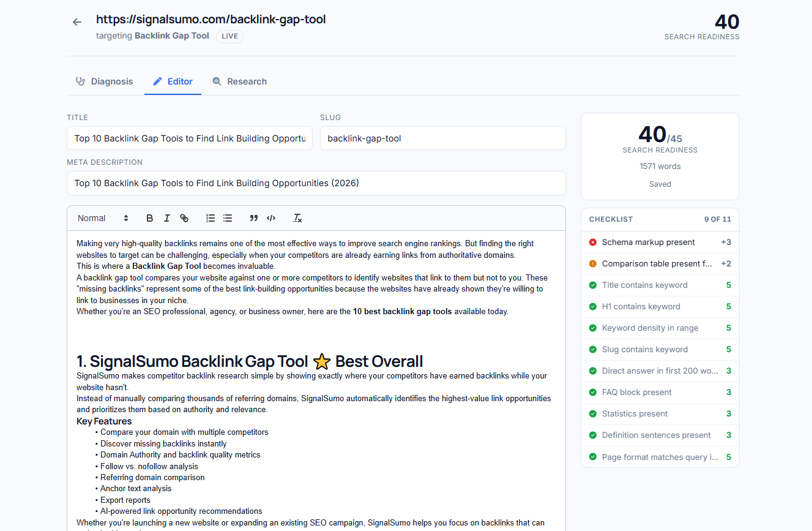
Task: Select the "Statistics present" checklist item
Action: (660, 414)
